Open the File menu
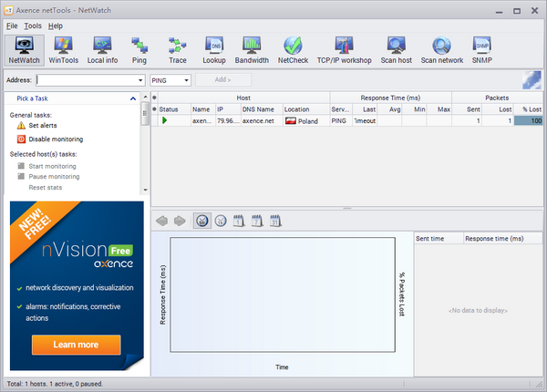This screenshot has height=392, width=547. click(12, 26)
